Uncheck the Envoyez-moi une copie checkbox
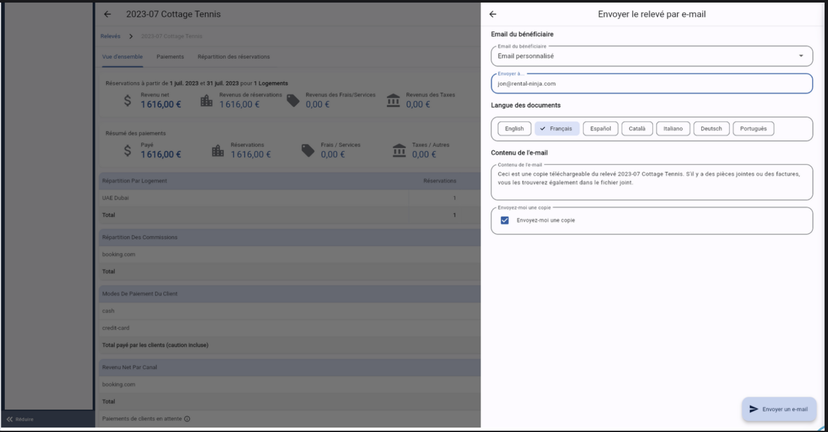Viewport: 828px width, 432px height. tap(505, 220)
